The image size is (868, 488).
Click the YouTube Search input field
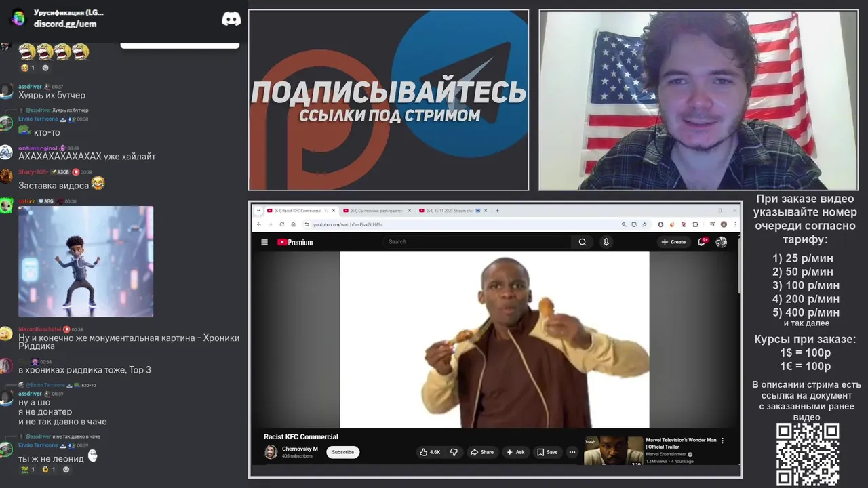(478, 242)
